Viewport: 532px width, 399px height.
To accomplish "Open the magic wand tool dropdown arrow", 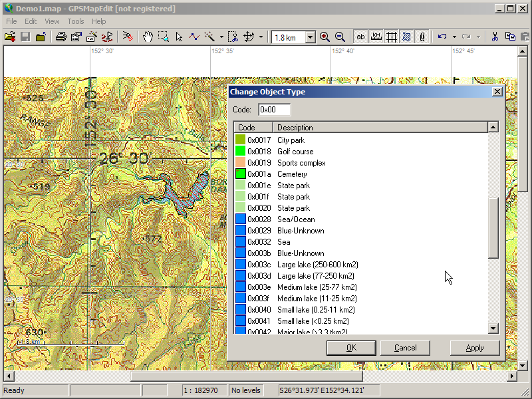I will pos(221,37).
